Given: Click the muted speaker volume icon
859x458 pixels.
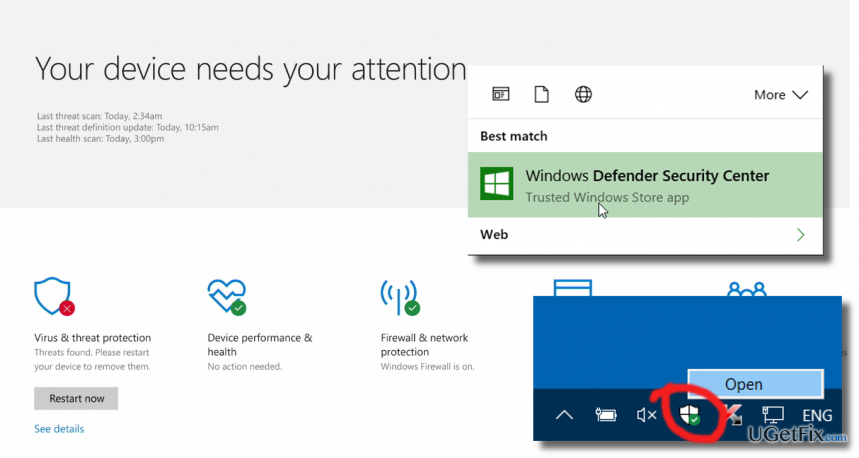Looking at the screenshot, I should click(x=646, y=415).
